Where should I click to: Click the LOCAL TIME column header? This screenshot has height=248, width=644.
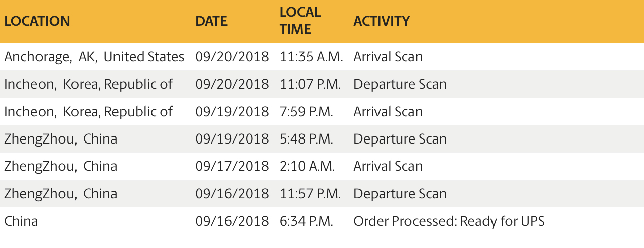pyautogui.click(x=300, y=21)
